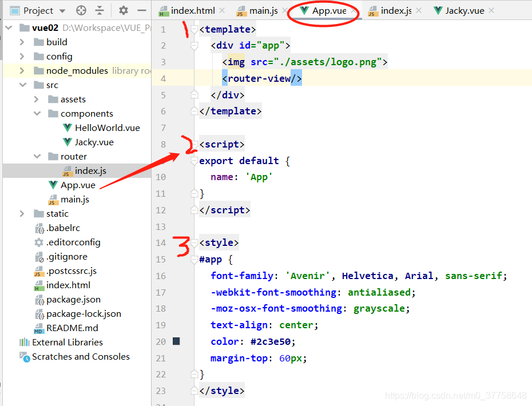Click the locate/scroll-from-source target icon
Image resolution: width=532 pixels, height=406 pixels.
click(x=81, y=10)
